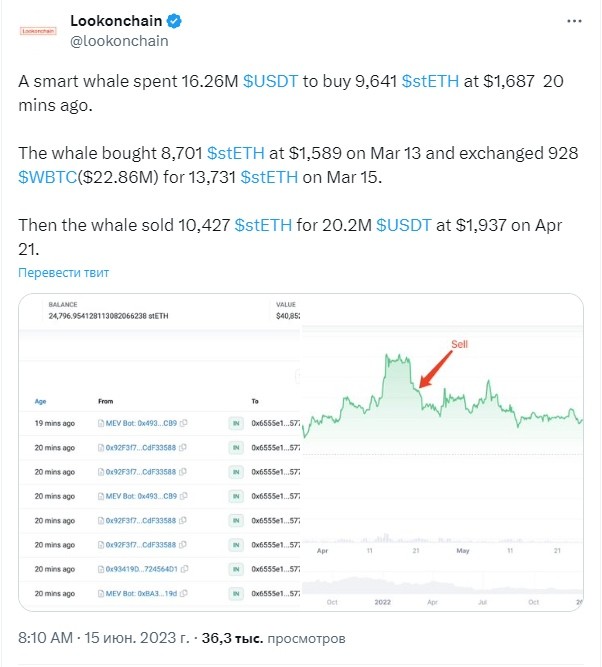Click the 36,3 тыс. views count
This screenshot has height=667, width=602.
[231, 636]
